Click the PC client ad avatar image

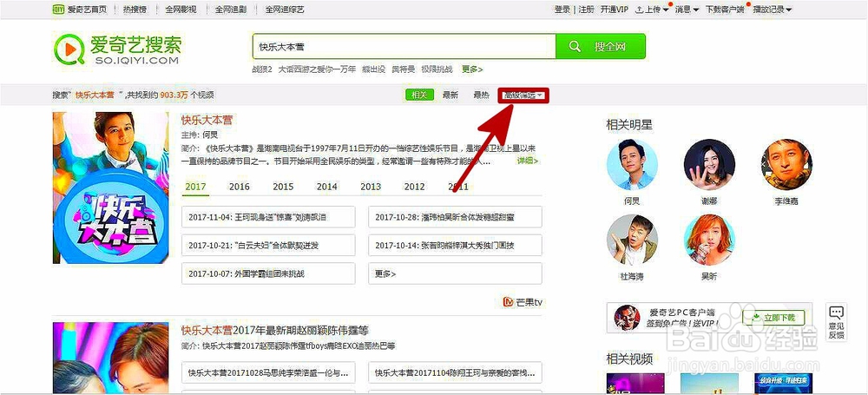pos(627,318)
